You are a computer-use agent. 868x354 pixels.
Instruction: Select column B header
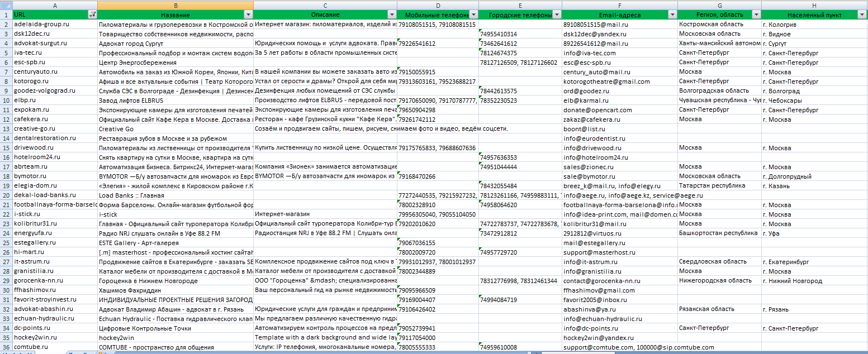click(x=175, y=4)
